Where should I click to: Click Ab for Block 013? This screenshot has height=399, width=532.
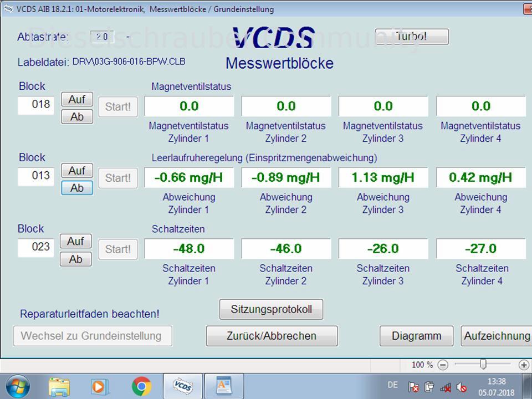pyautogui.click(x=77, y=188)
